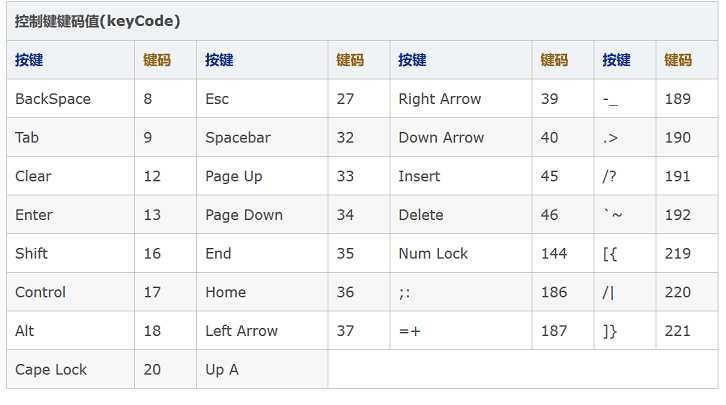
Task: Select key code value 189
Action: point(678,99)
